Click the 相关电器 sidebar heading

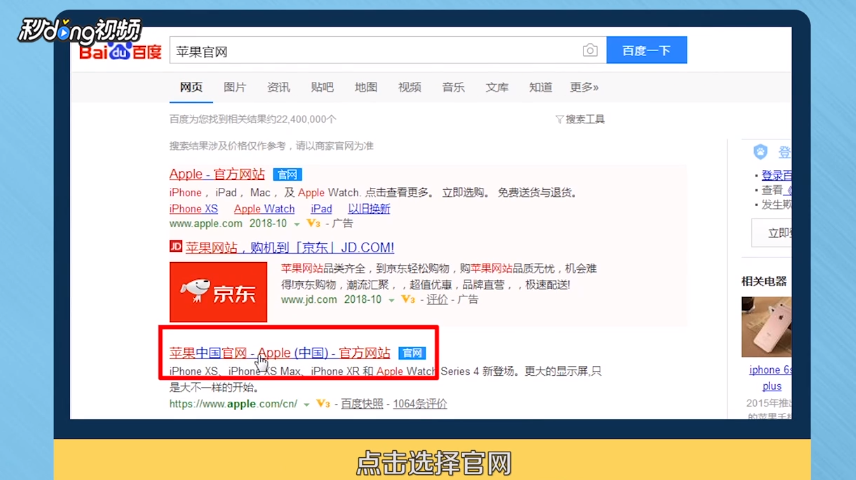click(x=764, y=281)
